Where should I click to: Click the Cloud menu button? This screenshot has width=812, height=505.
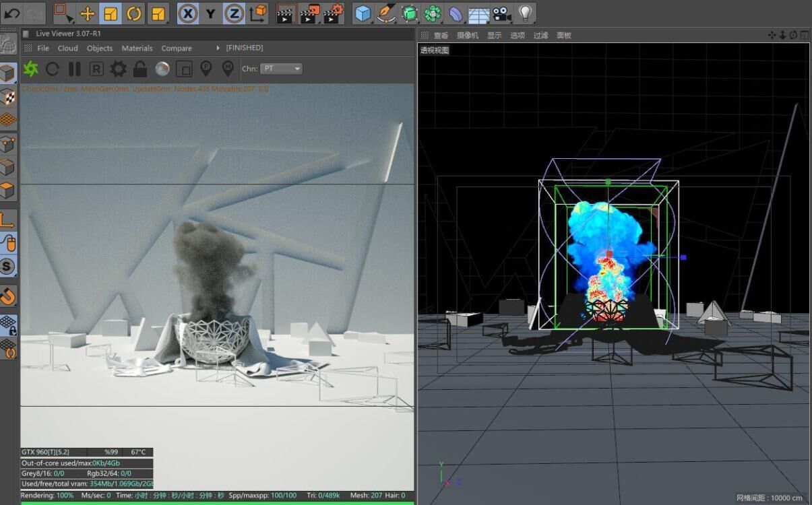point(67,48)
